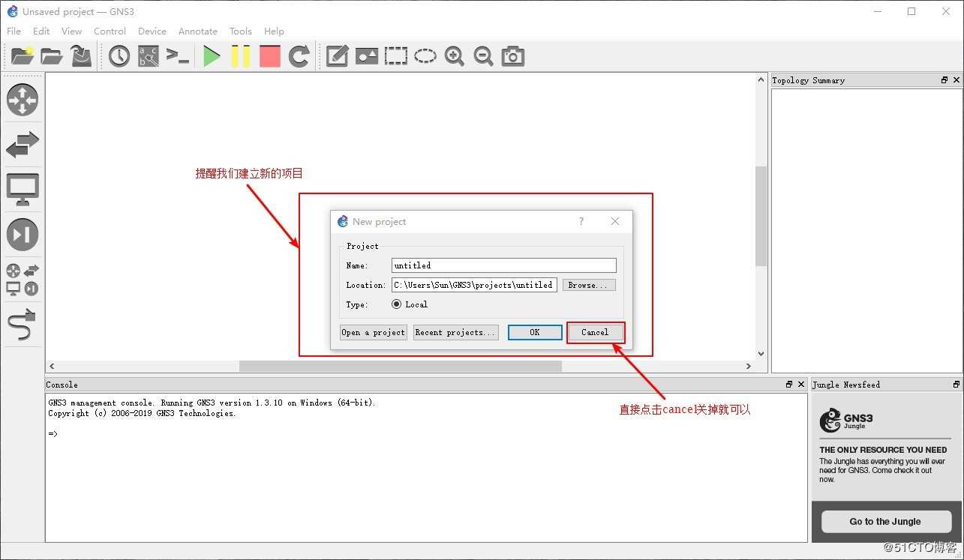Confirm New project with OK
The image size is (964, 560).
pyautogui.click(x=535, y=332)
